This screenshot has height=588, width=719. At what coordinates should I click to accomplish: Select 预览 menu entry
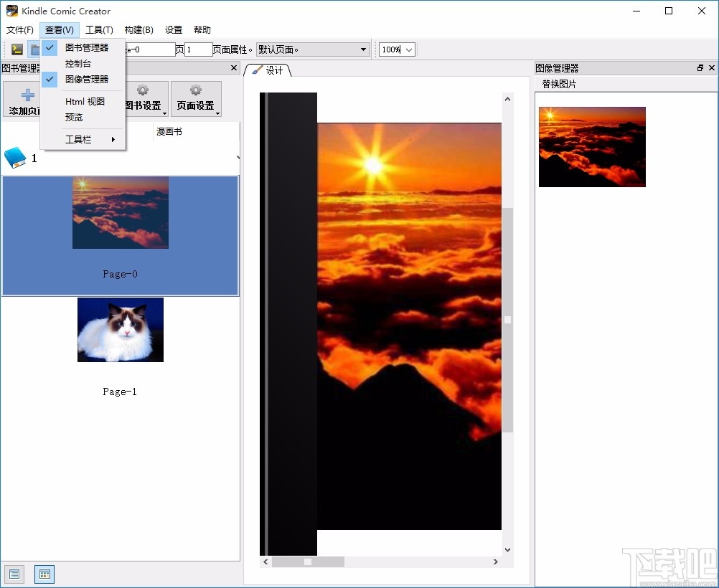click(83, 118)
